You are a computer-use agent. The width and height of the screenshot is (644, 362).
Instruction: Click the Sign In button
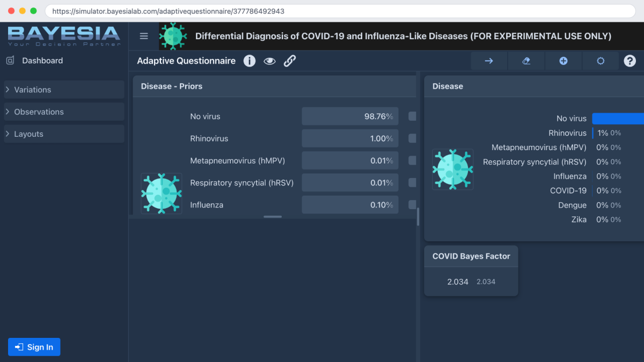(34, 347)
